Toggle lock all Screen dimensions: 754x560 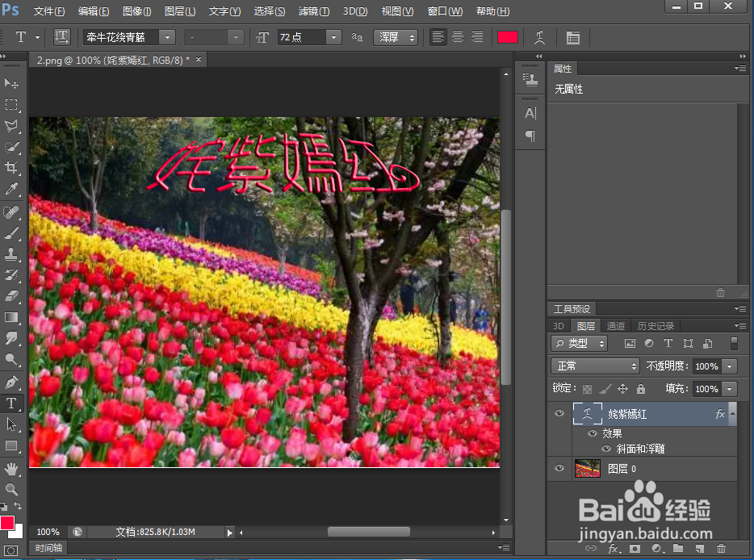641,388
